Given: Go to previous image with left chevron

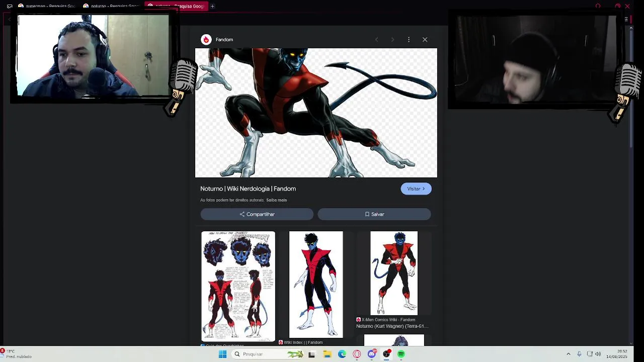Looking at the screenshot, I should 376,39.
